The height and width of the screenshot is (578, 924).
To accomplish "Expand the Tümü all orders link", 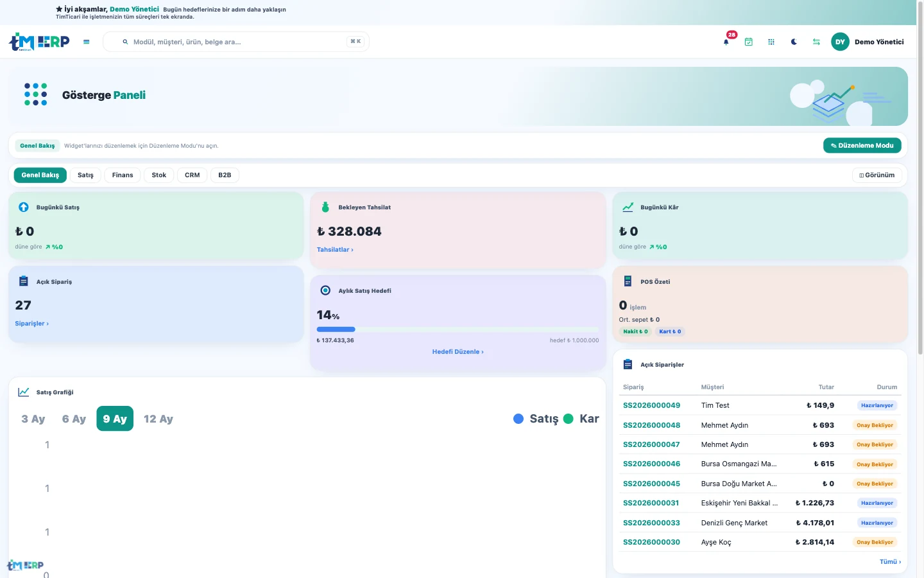I will point(890,562).
